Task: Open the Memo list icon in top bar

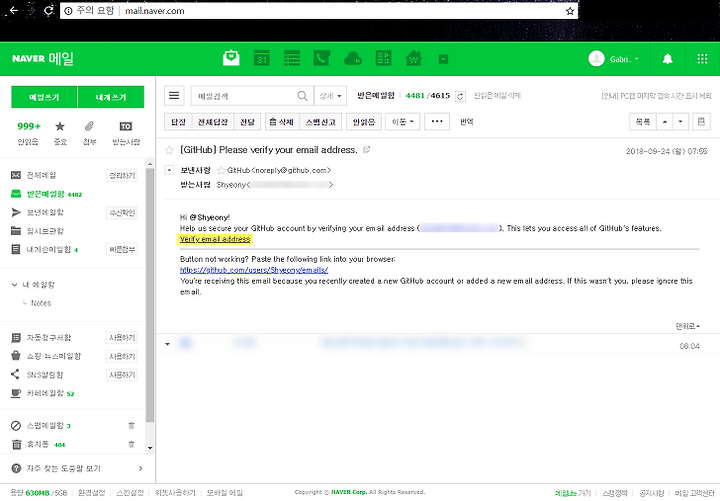Action: pyautogui.click(x=292, y=58)
